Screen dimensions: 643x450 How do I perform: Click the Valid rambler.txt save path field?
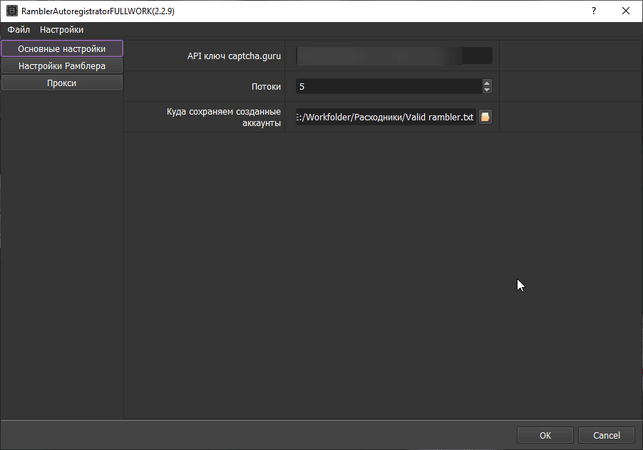tap(385, 117)
